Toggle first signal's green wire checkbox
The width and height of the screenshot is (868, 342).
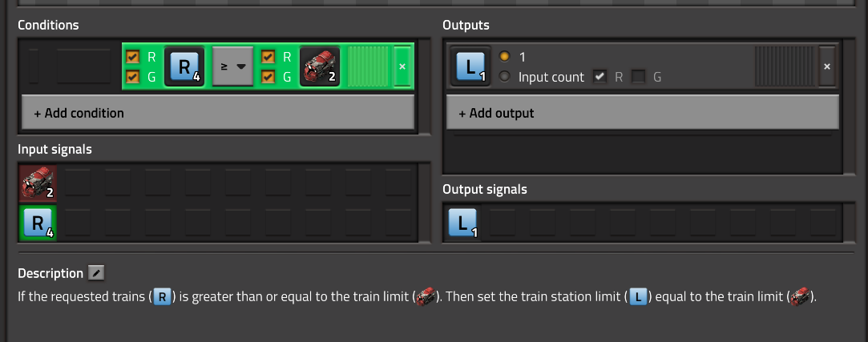(x=133, y=77)
